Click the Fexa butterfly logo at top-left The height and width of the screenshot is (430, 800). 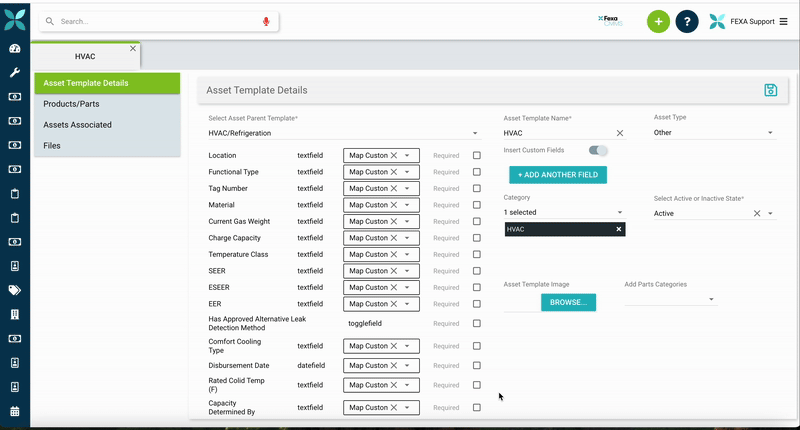[x=15, y=20]
